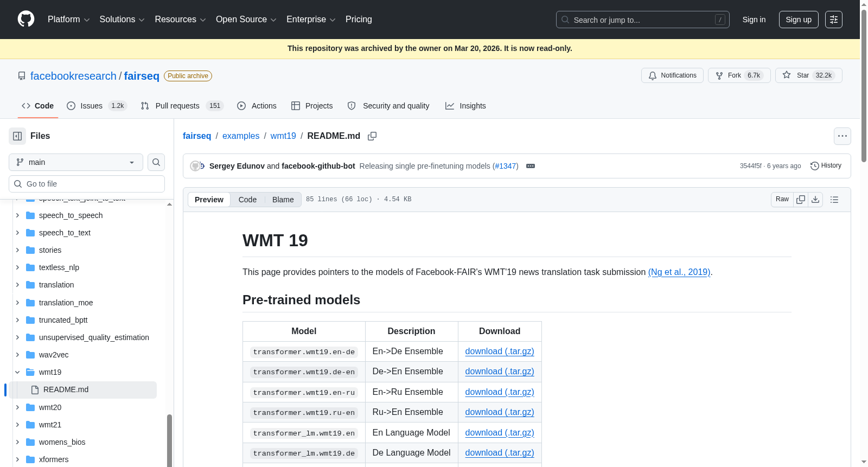Copy the raw file contents
Image resolution: width=868 pixels, height=467 pixels.
(x=801, y=200)
